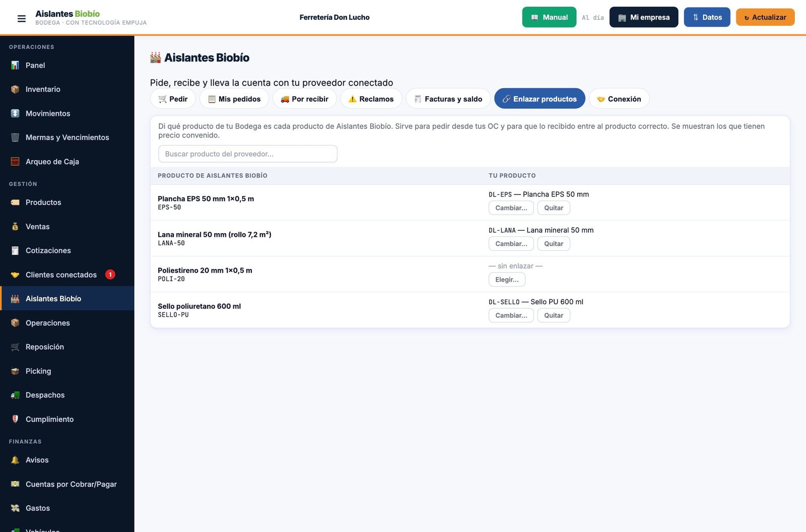Image resolution: width=806 pixels, height=532 pixels.
Task: Click the Clientes conectados handshake icon
Action: coord(15,275)
